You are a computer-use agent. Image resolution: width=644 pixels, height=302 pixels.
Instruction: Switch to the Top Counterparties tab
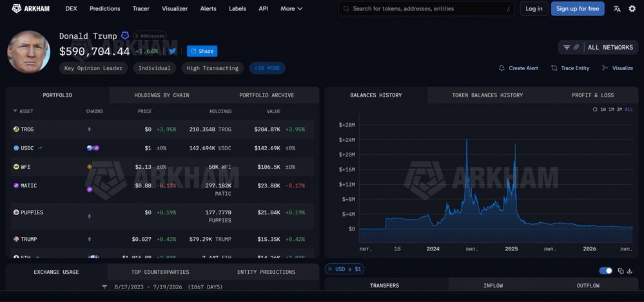(160, 272)
